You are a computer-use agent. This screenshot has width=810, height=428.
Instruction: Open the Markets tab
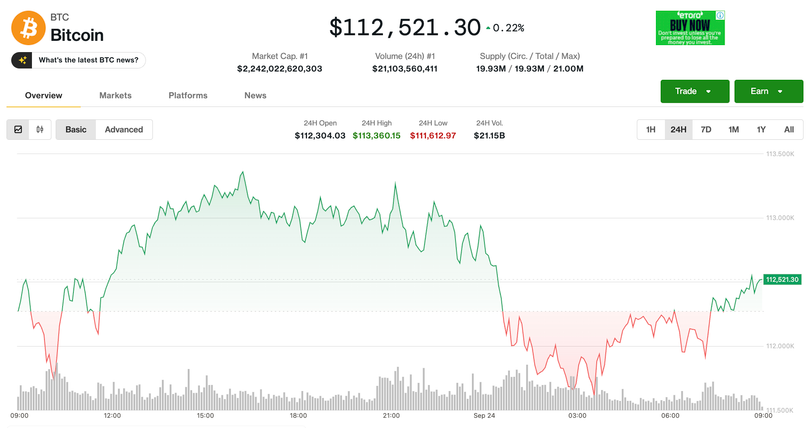click(115, 95)
